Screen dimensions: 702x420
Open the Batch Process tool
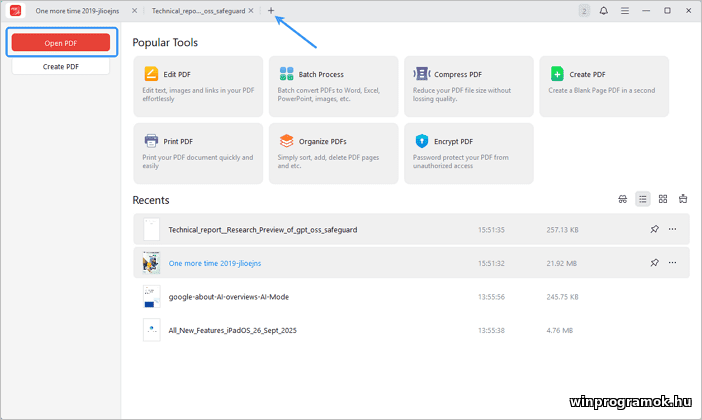coord(287,74)
